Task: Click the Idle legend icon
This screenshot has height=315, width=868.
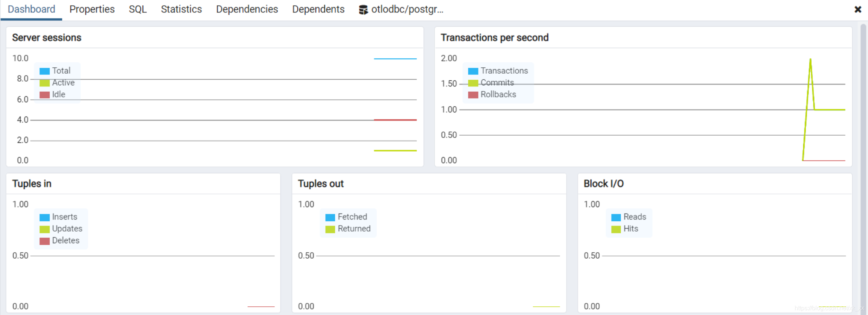Action: tap(44, 94)
